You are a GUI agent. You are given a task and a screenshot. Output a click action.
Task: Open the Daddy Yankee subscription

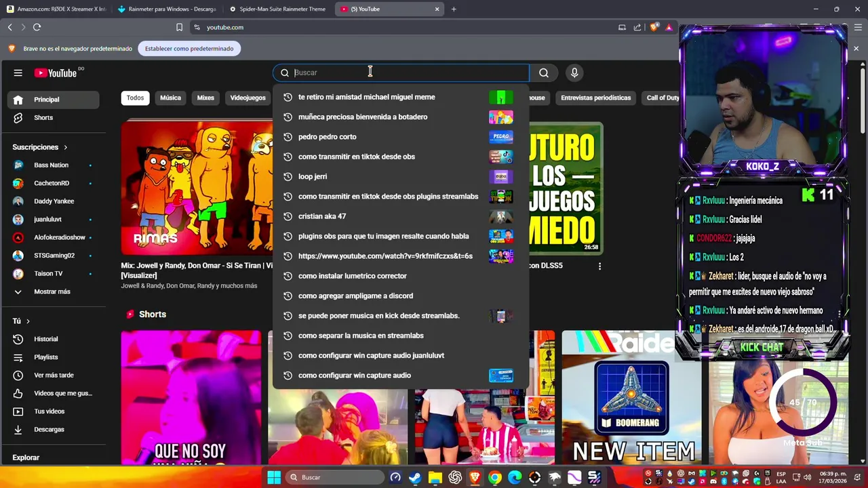click(54, 201)
